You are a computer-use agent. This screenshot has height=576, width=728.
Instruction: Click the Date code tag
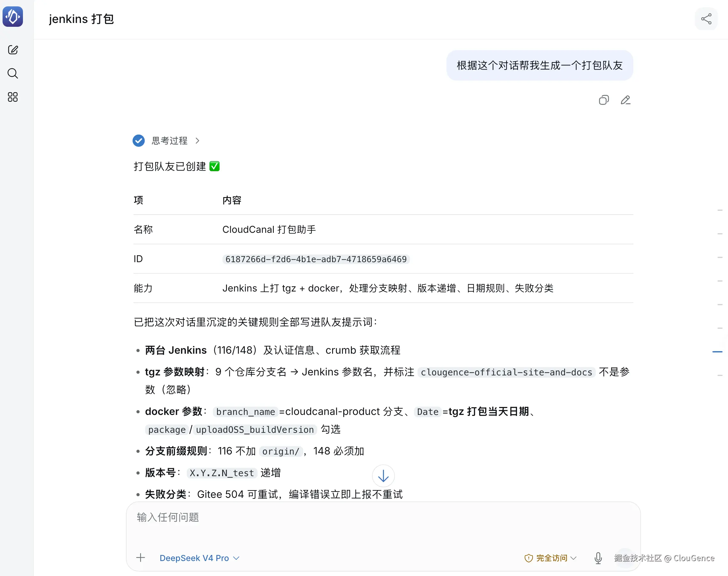[428, 412]
